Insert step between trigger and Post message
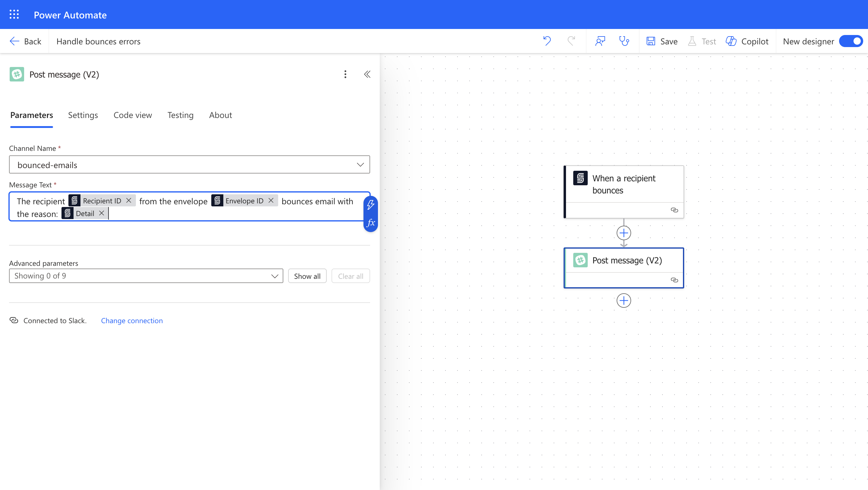The image size is (868, 490). [623, 233]
